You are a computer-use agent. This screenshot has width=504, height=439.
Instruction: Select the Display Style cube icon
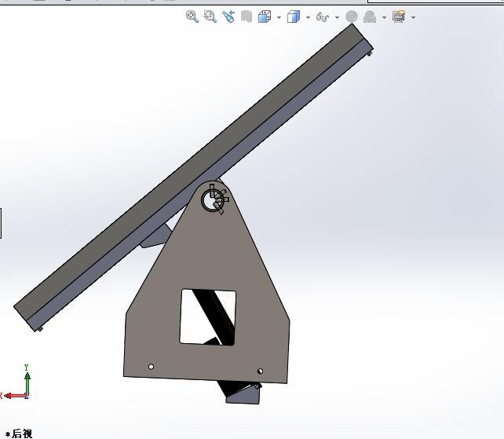(x=294, y=16)
